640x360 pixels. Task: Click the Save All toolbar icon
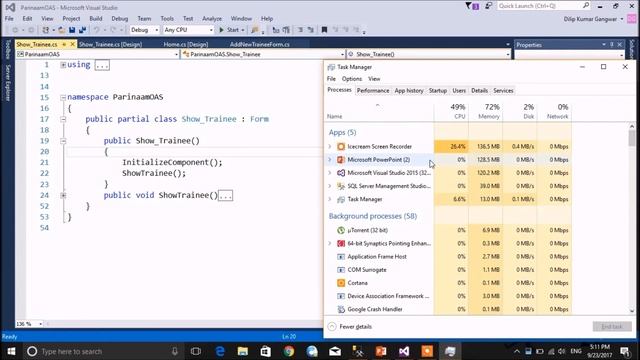(82, 30)
